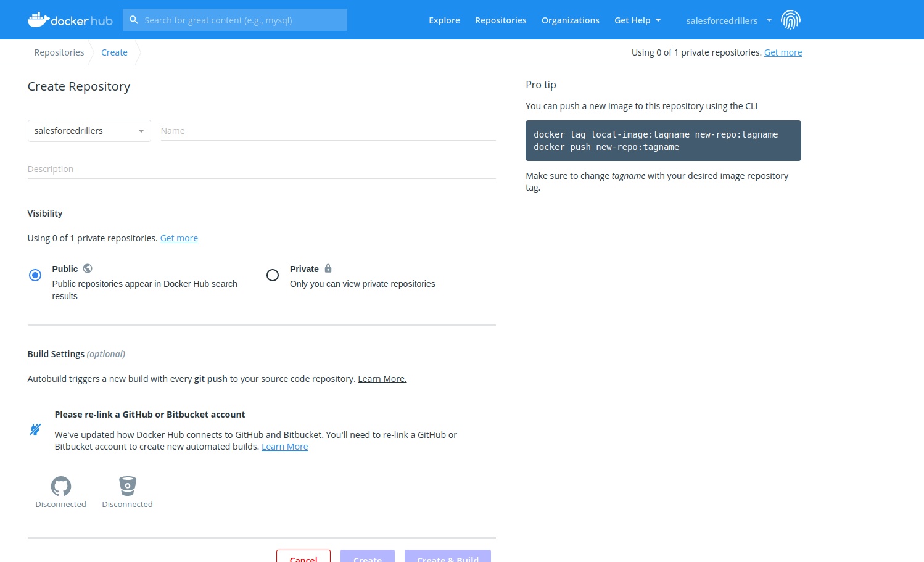
Task: Open the salesforcedrillers account menu in header
Action: coord(729,20)
